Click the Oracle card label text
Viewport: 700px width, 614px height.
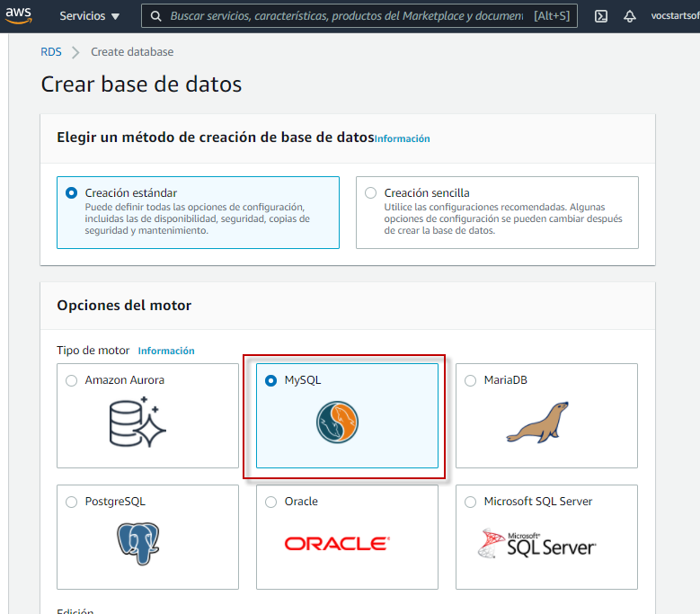(x=301, y=502)
